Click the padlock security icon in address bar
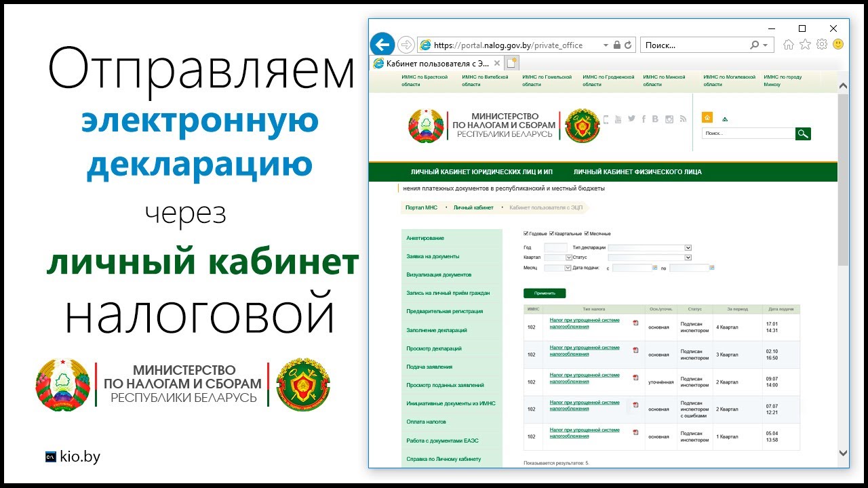 (x=617, y=45)
